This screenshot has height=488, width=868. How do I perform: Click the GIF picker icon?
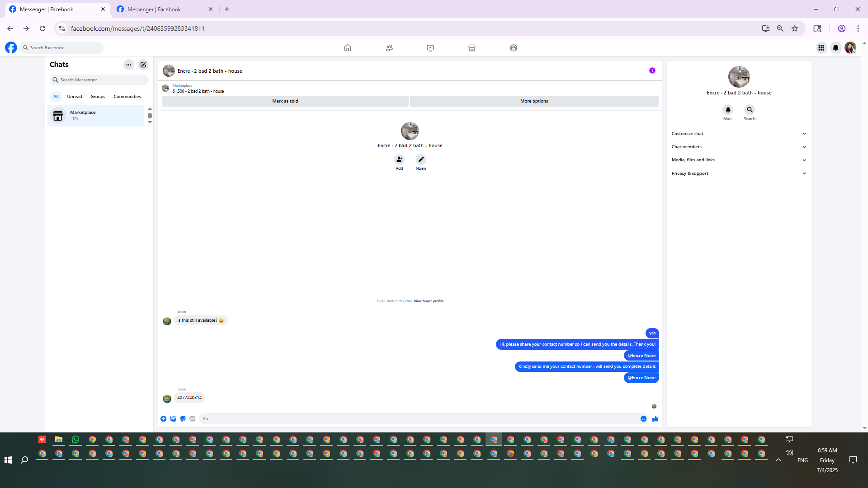tap(193, 419)
